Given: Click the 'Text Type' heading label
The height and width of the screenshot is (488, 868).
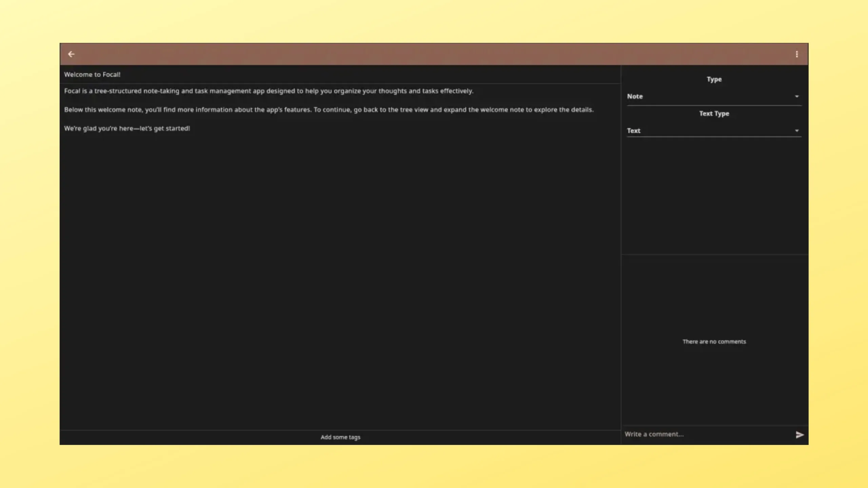Looking at the screenshot, I should point(714,114).
